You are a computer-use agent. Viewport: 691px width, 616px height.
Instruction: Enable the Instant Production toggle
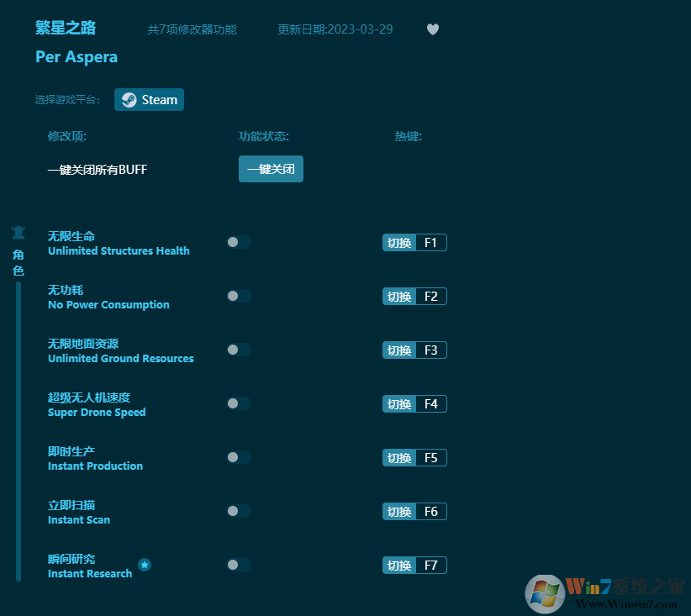coord(239,457)
